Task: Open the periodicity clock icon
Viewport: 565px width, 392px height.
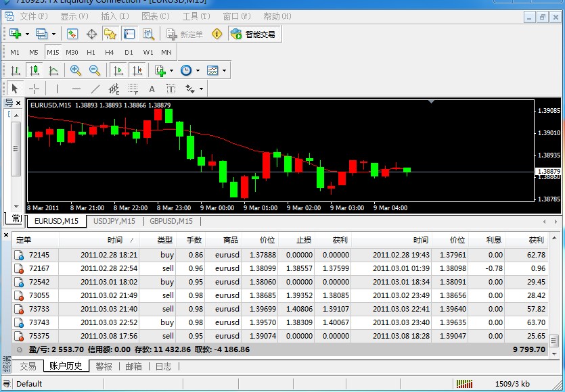Action: tap(186, 70)
